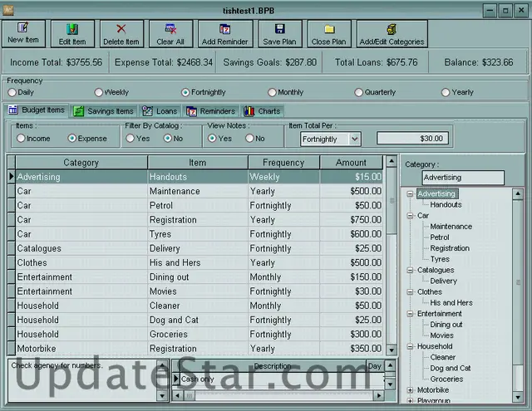
Task: Click the Item Total amount field
Action: 413,139
